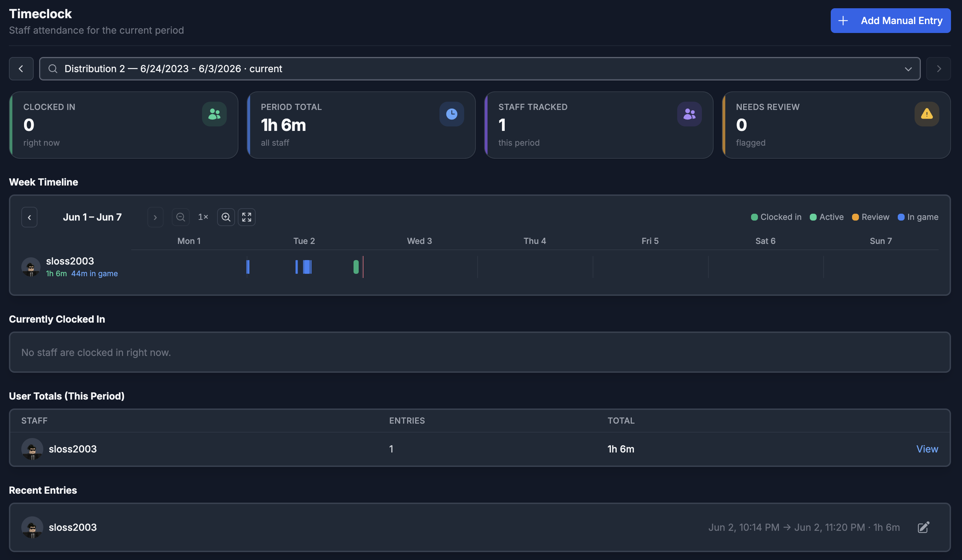Click the 1× zoom level indicator
962x560 pixels.
[203, 217]
